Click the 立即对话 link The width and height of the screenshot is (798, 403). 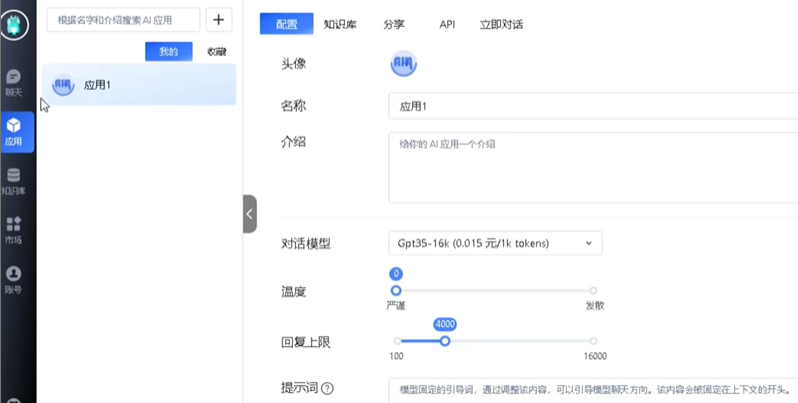pyautogui.click(x=501, y=23)
